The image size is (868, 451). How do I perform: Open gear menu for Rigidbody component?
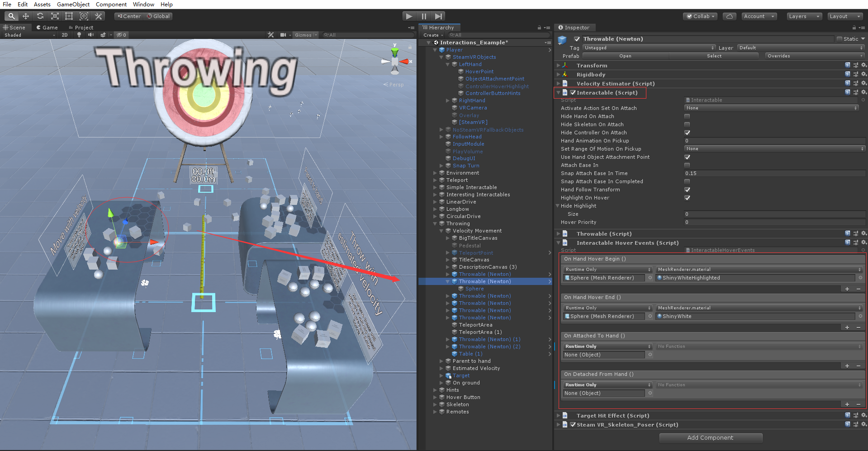tap(863, 75)
